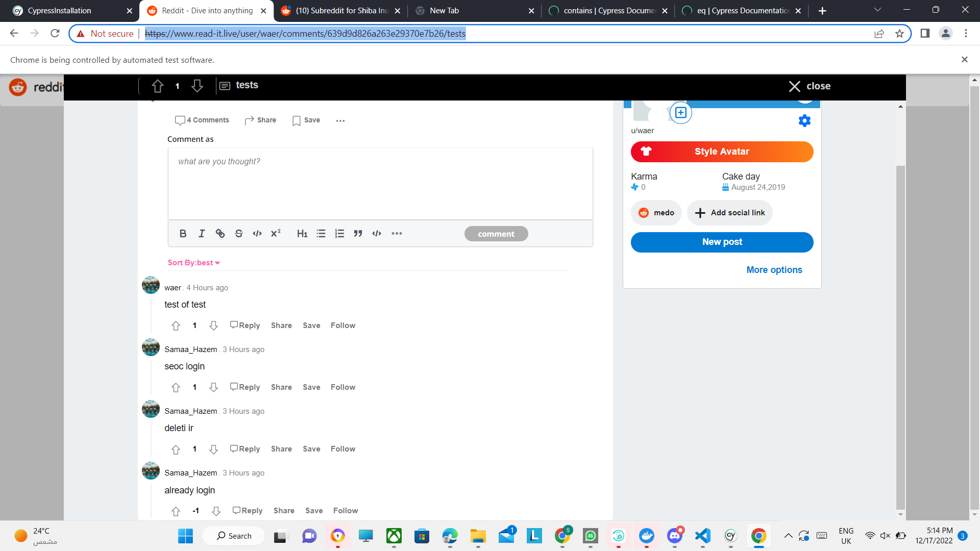Open the Sort By best dropdown

(x=194, y=263)
